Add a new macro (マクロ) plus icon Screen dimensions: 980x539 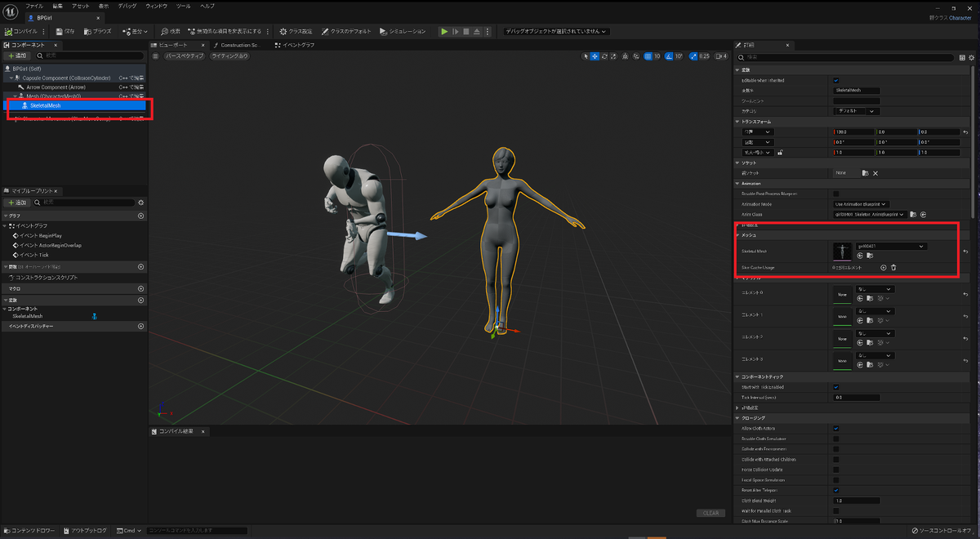point(141,288)
